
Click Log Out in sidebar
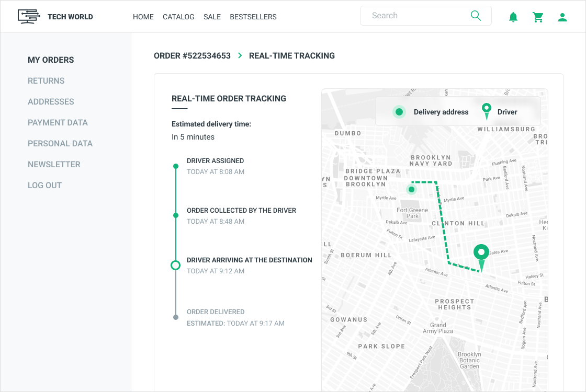44,186
